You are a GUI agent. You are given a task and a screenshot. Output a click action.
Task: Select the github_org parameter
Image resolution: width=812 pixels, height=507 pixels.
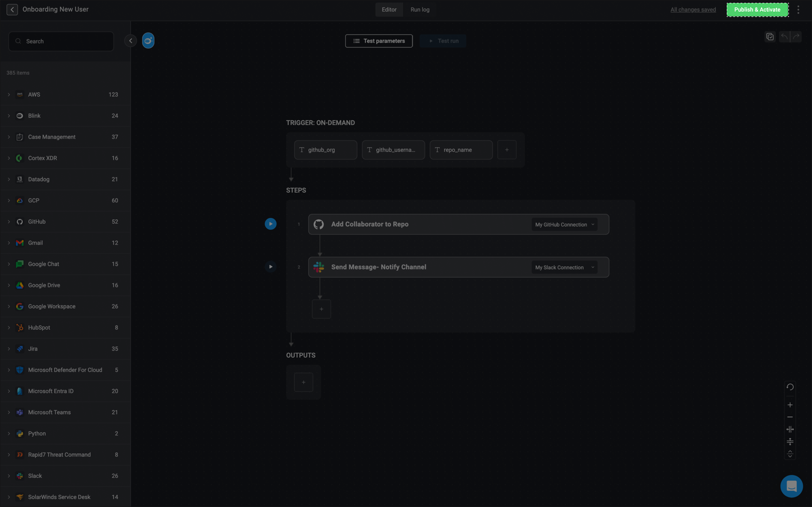pyautogui.click(x=326, y=150)
